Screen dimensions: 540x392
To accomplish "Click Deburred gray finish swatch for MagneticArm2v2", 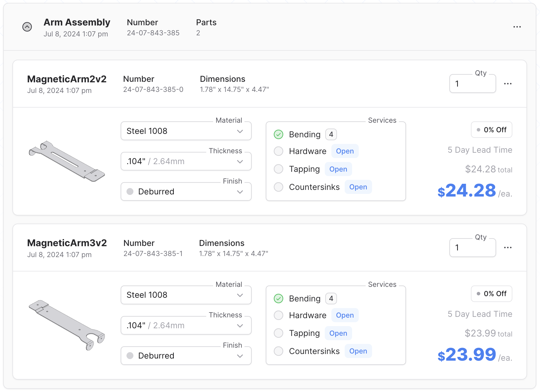I will point(130,191).
